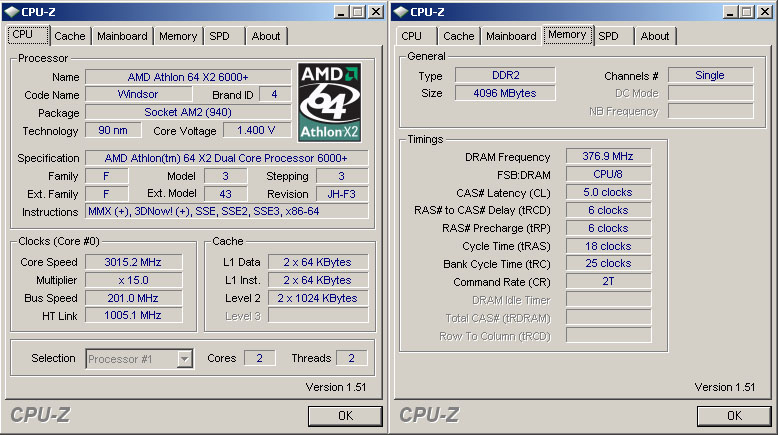Open Cache tab in left CPU-Z window
This screenshot has height=435, width=780.
[x=70, y=36]
